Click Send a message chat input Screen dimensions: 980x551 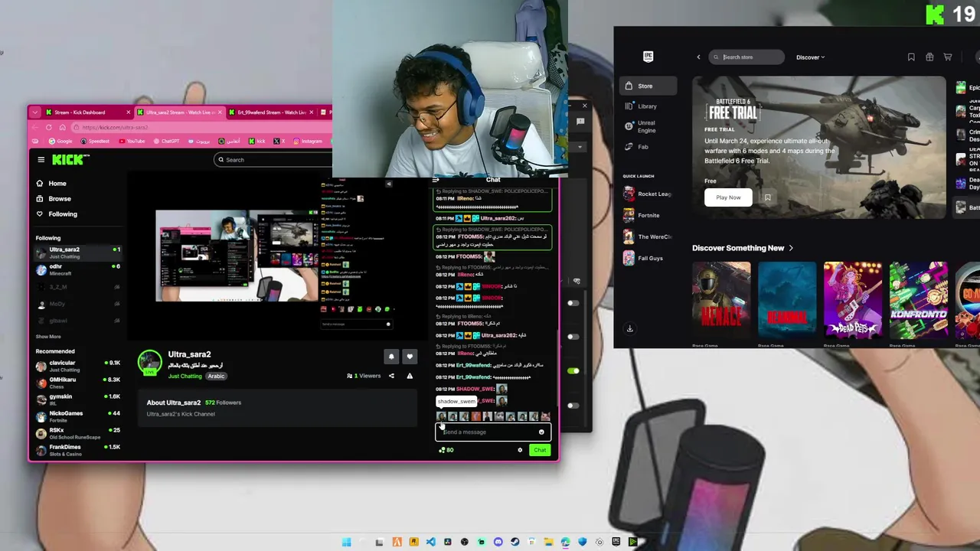(x=487, y=432)
